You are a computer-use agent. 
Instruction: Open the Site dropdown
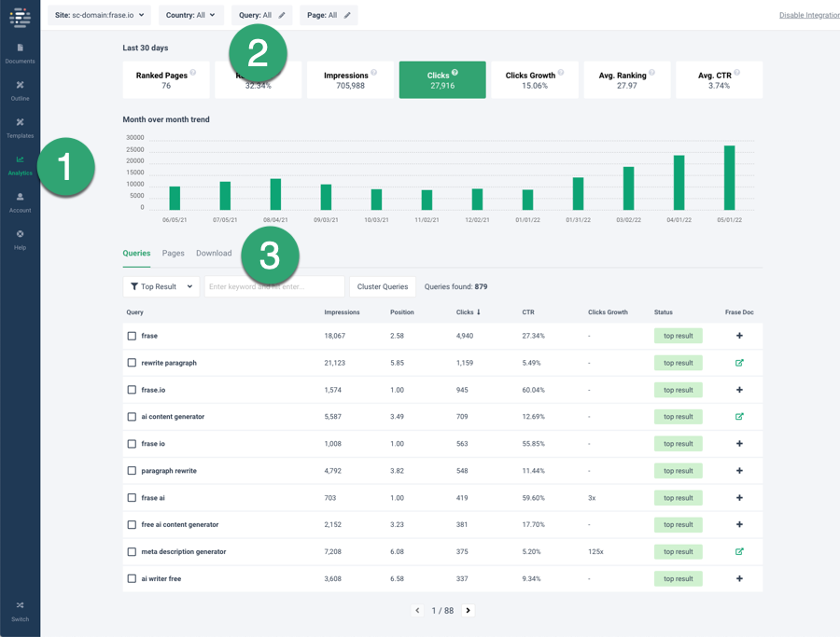99,15
